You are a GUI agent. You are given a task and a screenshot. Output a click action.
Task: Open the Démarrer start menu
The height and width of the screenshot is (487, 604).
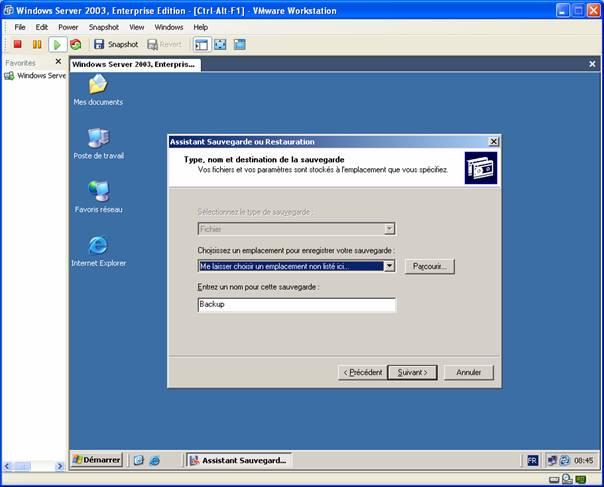pos(97,460)
